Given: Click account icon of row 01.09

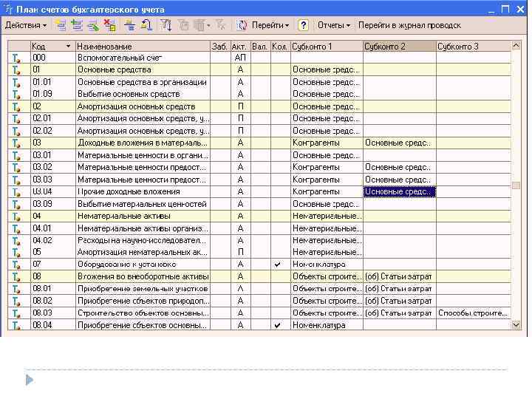Looking at the screenshot, I should 16,95.
